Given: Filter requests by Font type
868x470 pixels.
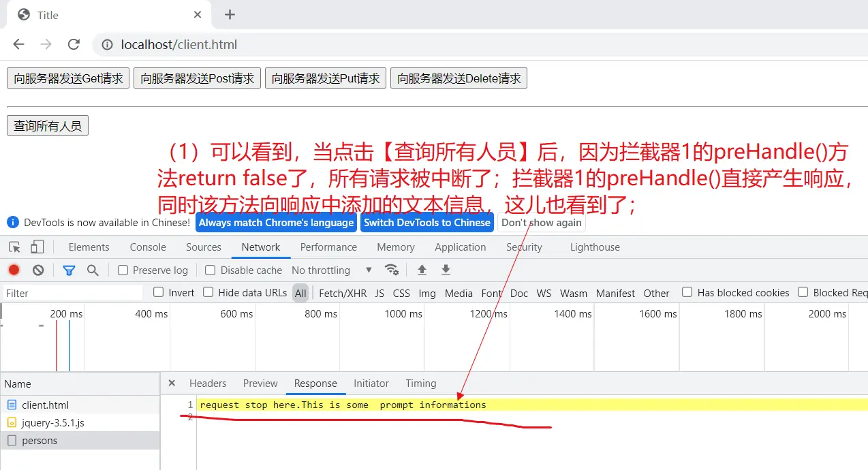Looking at the screenshot, I should [491, 293].
